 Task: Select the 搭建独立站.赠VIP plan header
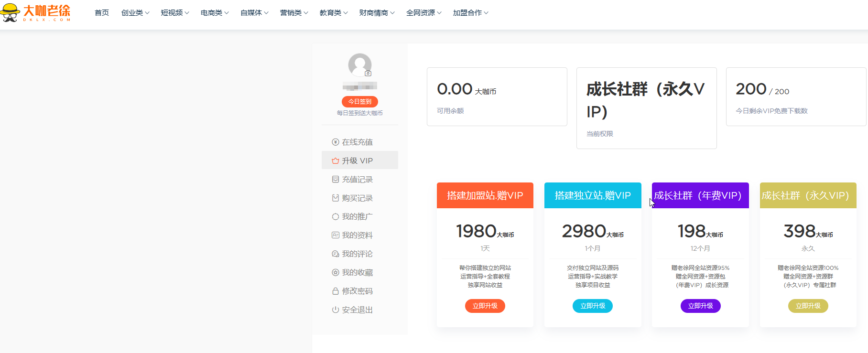[593, 195]
